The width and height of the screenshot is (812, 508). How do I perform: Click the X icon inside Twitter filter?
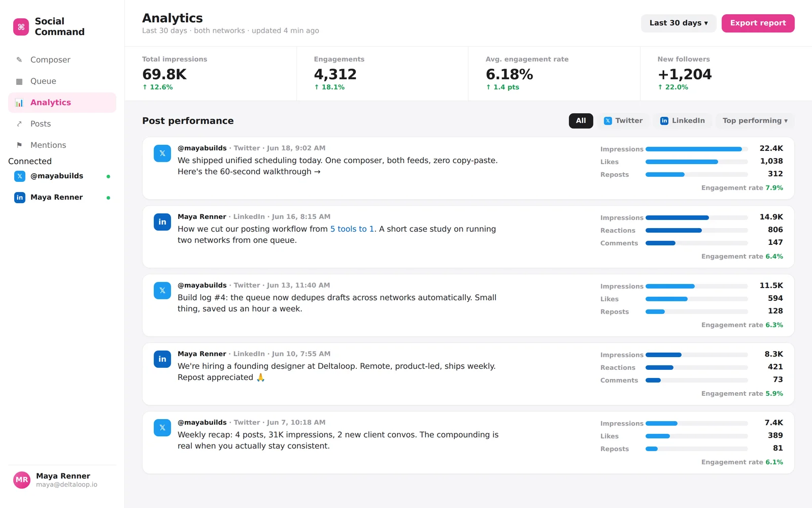(x=608, y=121)
